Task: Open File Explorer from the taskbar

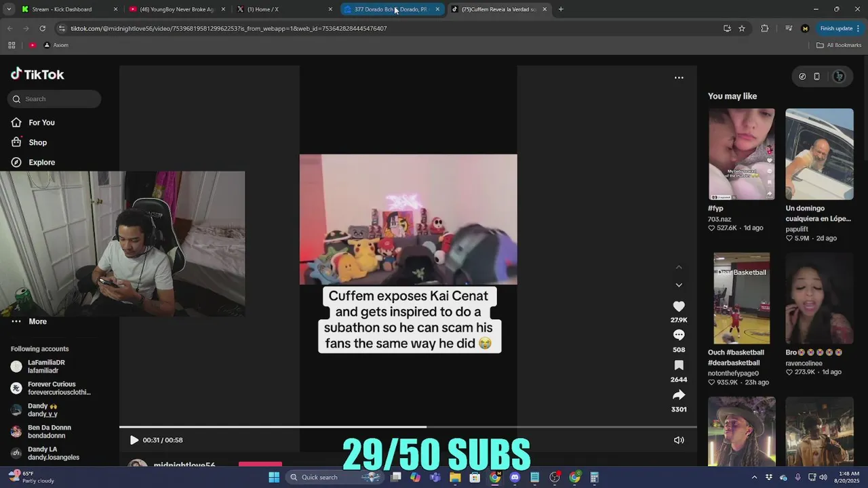Action: pos(455,477)
